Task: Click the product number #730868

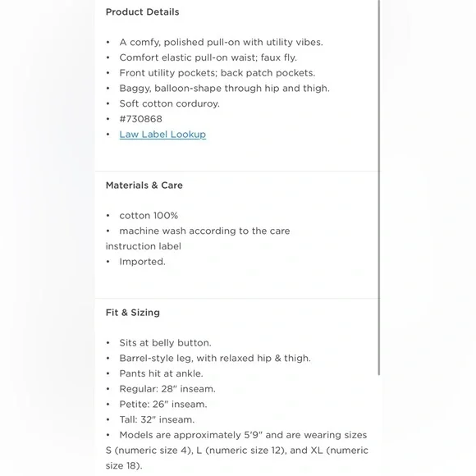Action: 140,119
